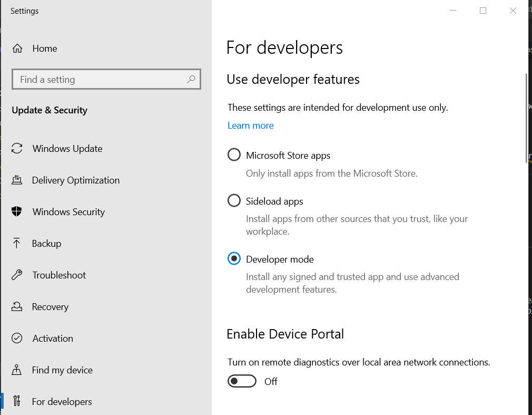This screenshot has width=532, height=415.
Task: Click the Backup arrow icon
Action: pyautogui.click(x=16, y=243)
